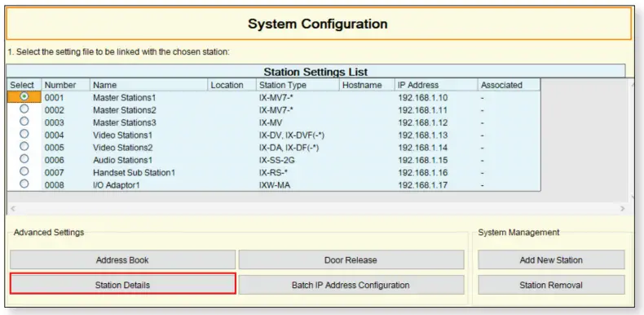The height and width of the screenshot is (315, 644).
Task: Pick the I/O Adaptor1 radio button
Action: pos(24,184)
